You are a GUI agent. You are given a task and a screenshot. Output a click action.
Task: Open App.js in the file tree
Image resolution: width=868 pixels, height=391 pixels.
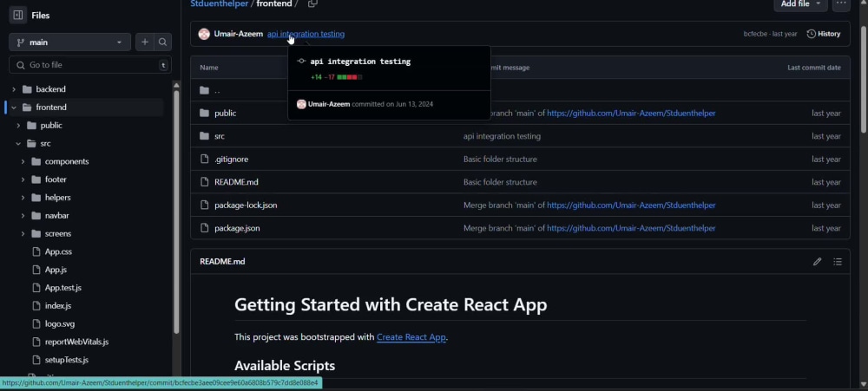(56, 270)
